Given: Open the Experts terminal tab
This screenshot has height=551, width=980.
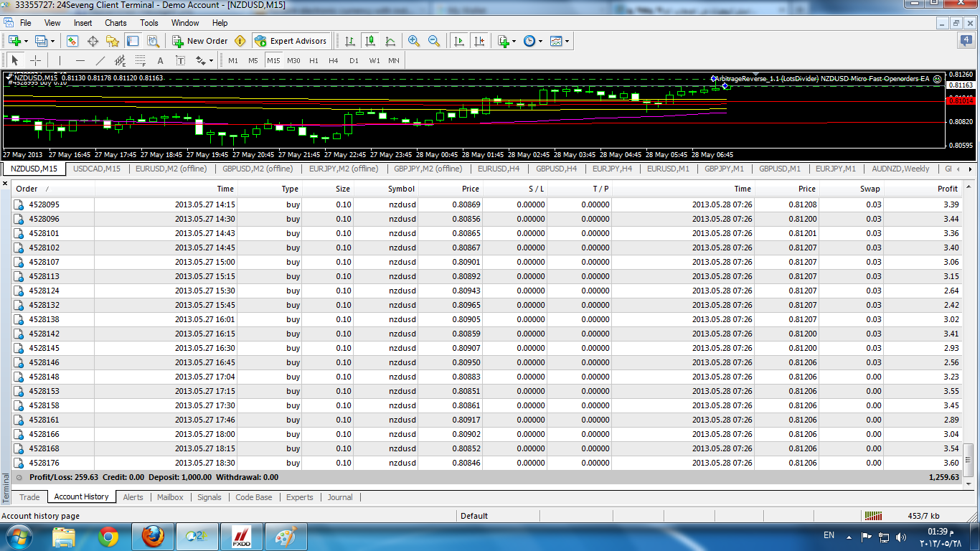Looking at the screenshot, I should (x=300, y=497).
